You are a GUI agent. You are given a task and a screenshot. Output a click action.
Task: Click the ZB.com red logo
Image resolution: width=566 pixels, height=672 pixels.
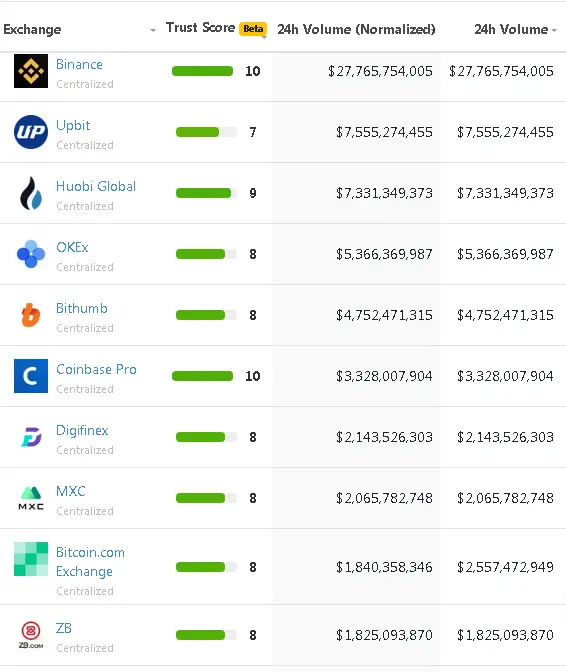pyautogui.click(x=31, y=635)
